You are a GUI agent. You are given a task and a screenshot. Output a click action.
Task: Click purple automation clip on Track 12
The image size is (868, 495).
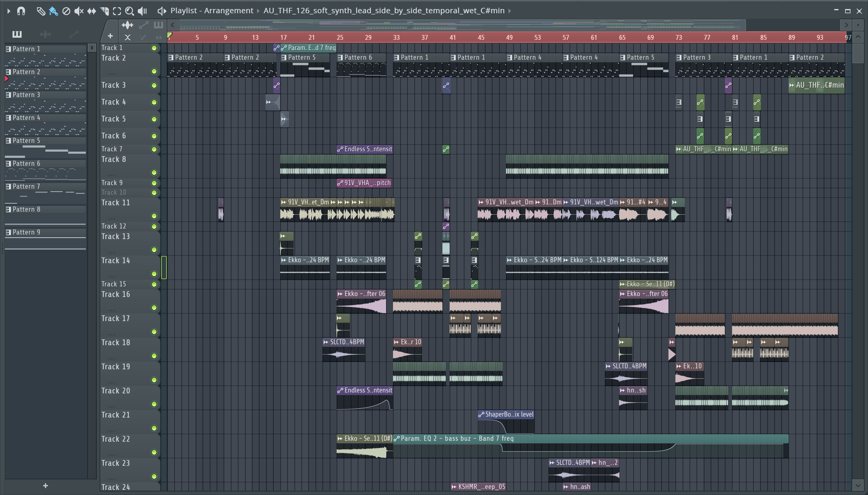[x=446, y=226]
